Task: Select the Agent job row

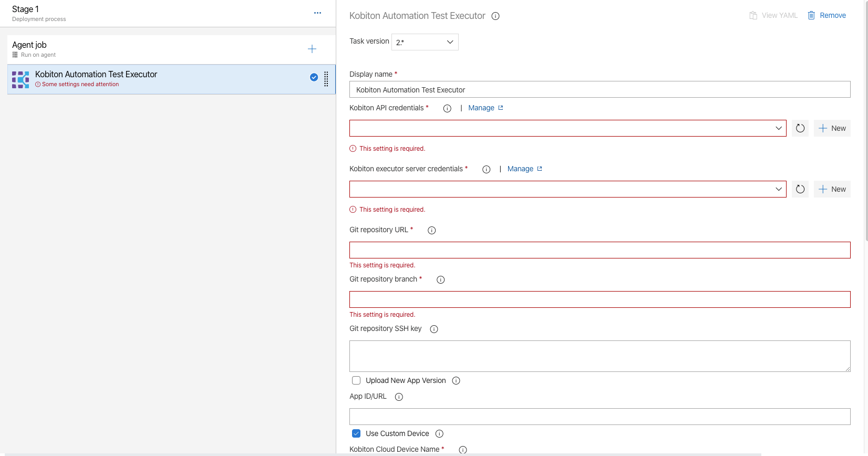Action: click(x=171, y=49)
